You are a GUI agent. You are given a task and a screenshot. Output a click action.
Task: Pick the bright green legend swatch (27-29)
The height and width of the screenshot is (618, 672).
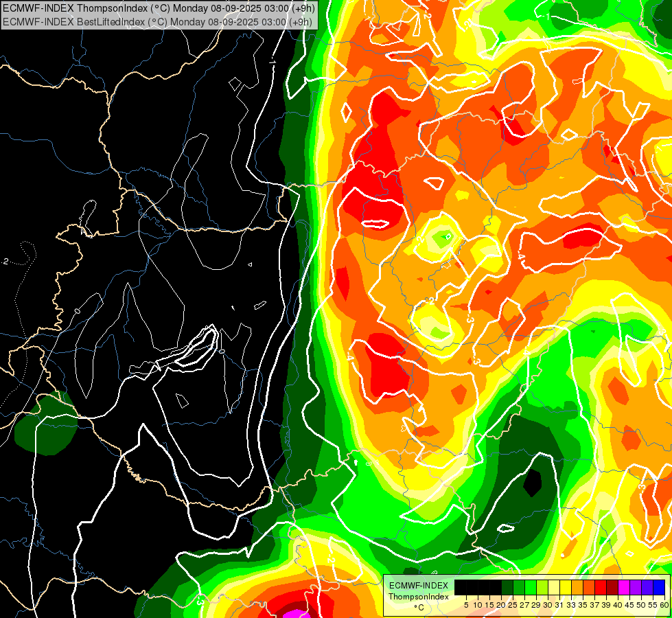pos(530,587)
